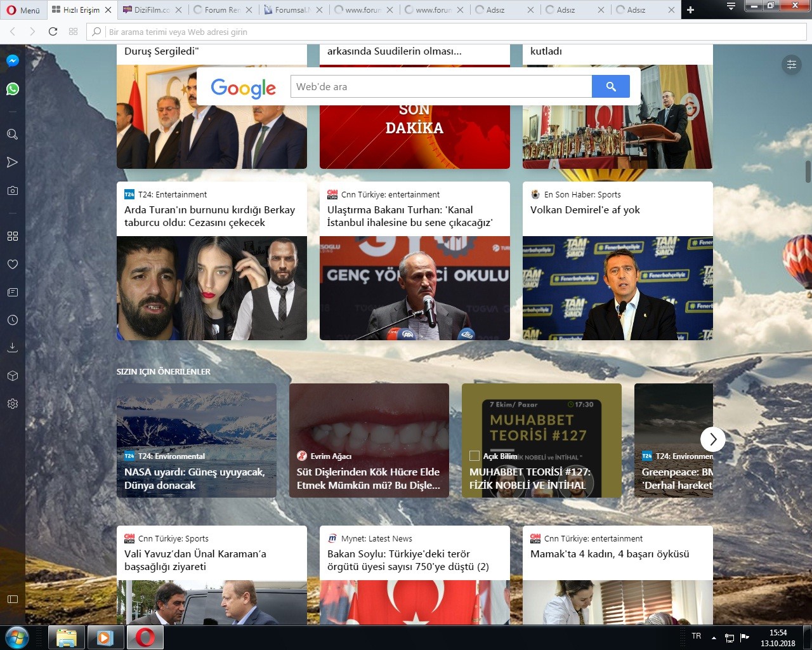Open Settings via the sidebar gear icon
This screenshot has height=650, width=812.
[12, 404]
